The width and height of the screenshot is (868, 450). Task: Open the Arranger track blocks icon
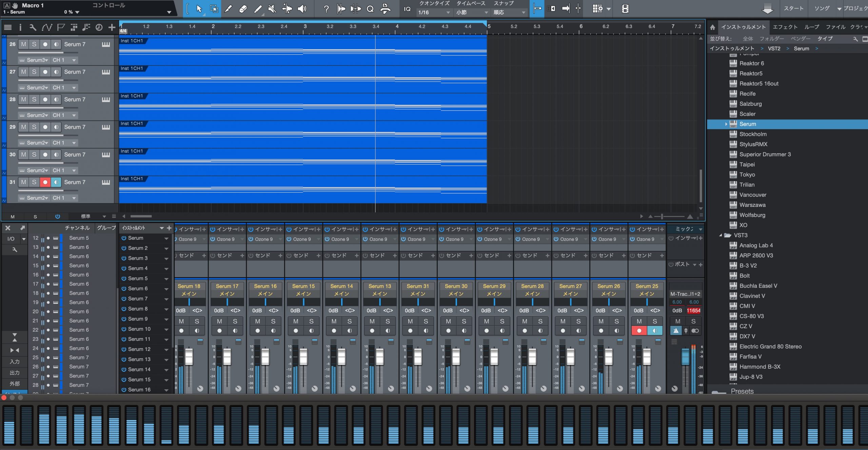tap(74, 27)
